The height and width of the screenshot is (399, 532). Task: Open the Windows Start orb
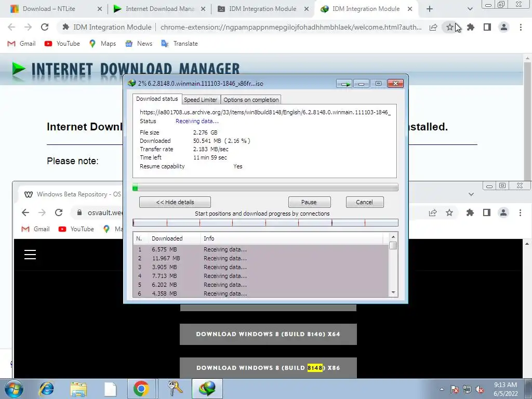point(14,389)
